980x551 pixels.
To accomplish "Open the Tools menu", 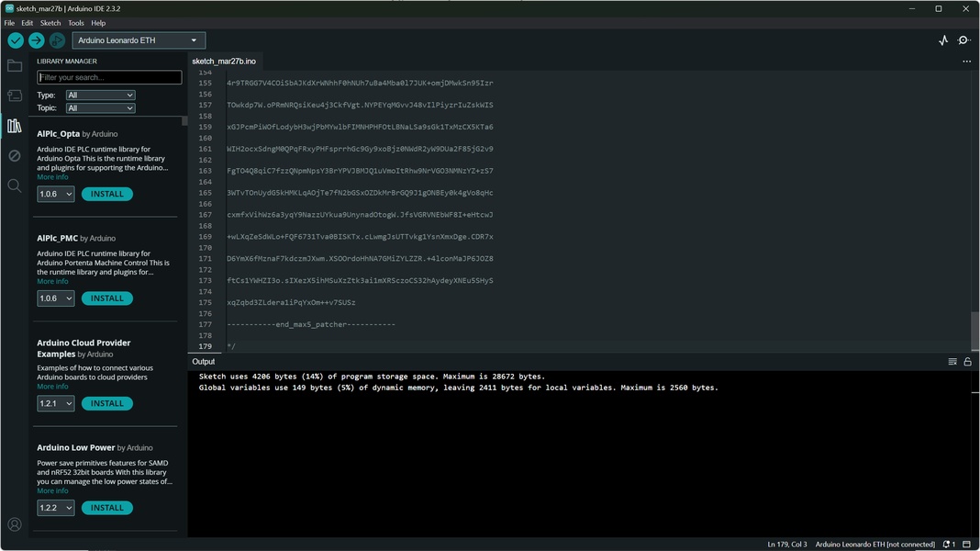I will (75, 23).
